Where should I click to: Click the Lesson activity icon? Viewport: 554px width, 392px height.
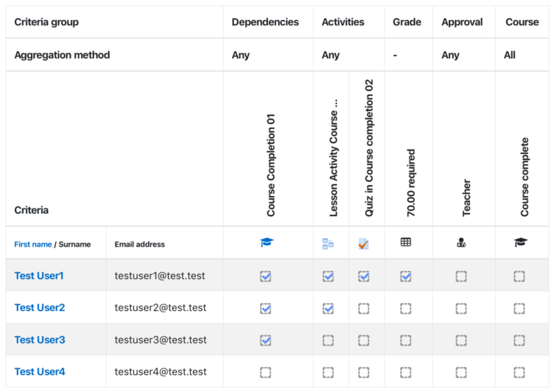point(328,244)
